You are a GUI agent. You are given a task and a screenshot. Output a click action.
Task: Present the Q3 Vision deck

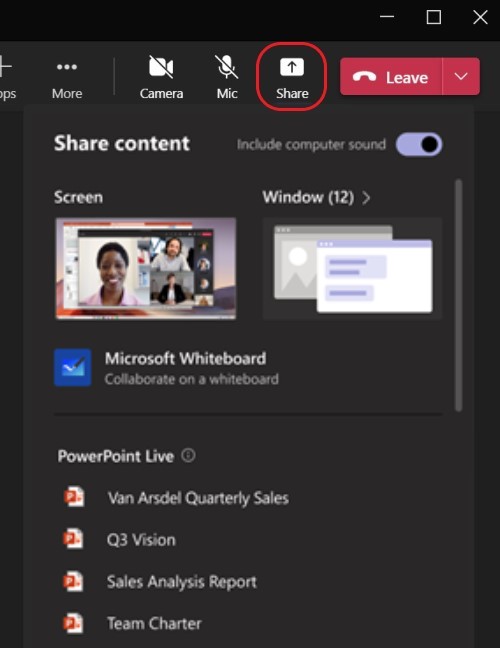tap(141, 540)
